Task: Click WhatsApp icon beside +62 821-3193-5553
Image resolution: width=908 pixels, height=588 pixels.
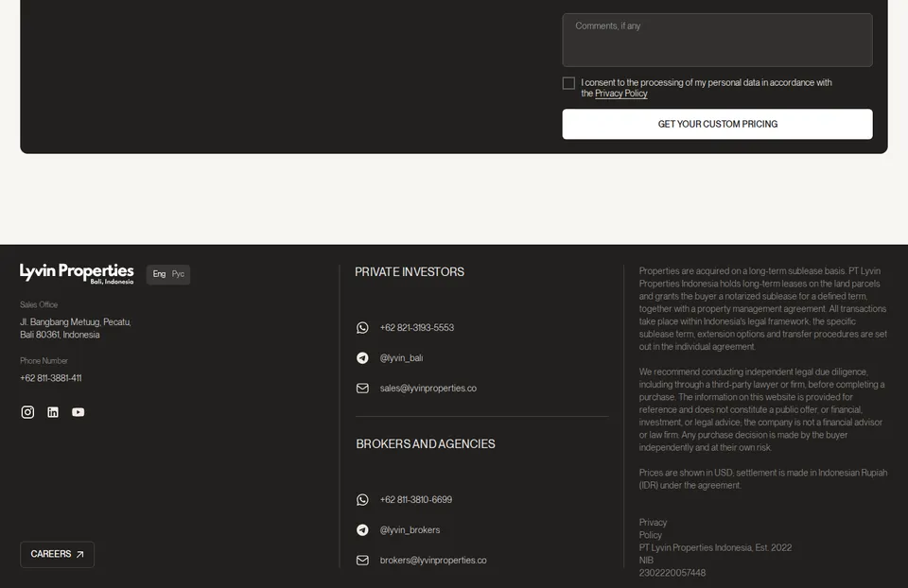Action: 362,328
